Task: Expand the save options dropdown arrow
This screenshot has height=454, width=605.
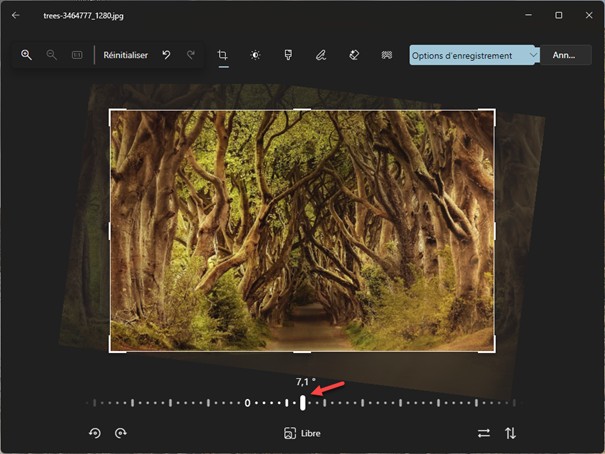Action: pos(533,55)
